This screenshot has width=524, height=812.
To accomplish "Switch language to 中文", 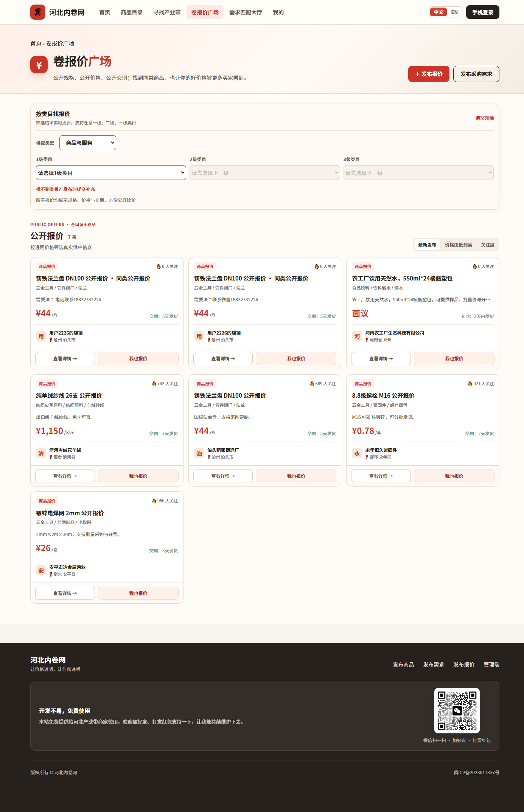I will coord(438,12).
